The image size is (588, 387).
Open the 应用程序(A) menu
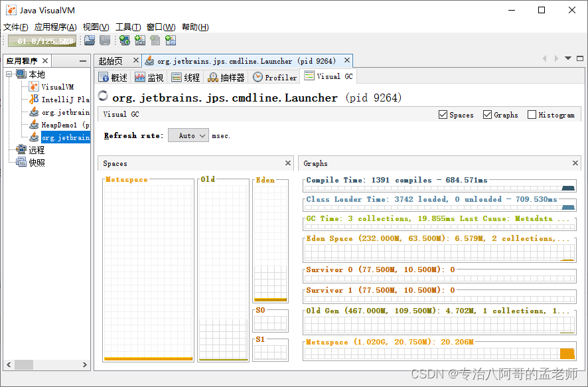(56, 27)
